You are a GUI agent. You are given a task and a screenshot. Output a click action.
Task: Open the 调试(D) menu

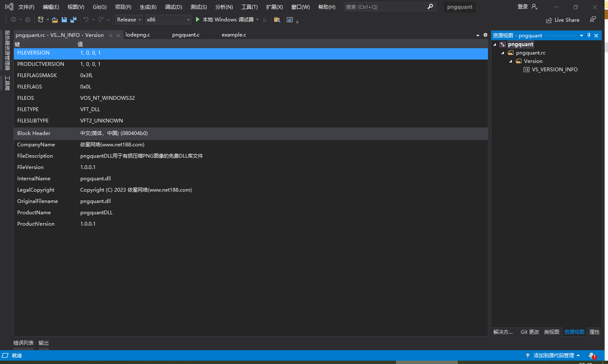pos(173,7)
